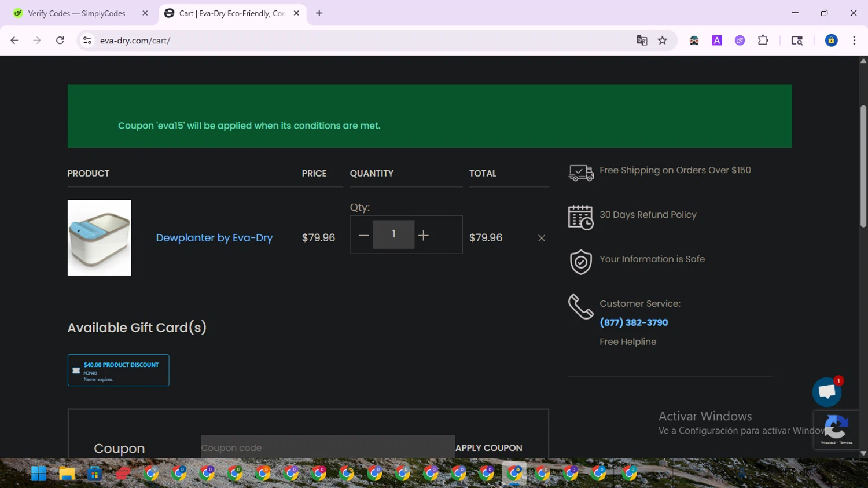Click the quantity field showing 1
The width and height of the screenshot is (868, 488).
click(393, 234)
